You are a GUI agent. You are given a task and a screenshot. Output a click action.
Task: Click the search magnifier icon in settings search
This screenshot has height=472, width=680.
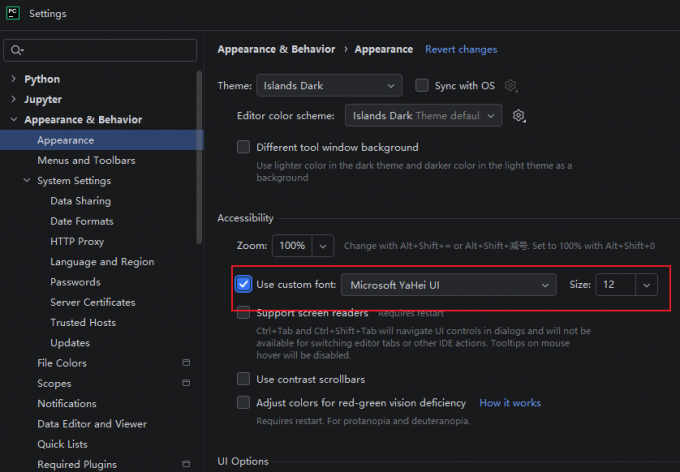(16, 50)
